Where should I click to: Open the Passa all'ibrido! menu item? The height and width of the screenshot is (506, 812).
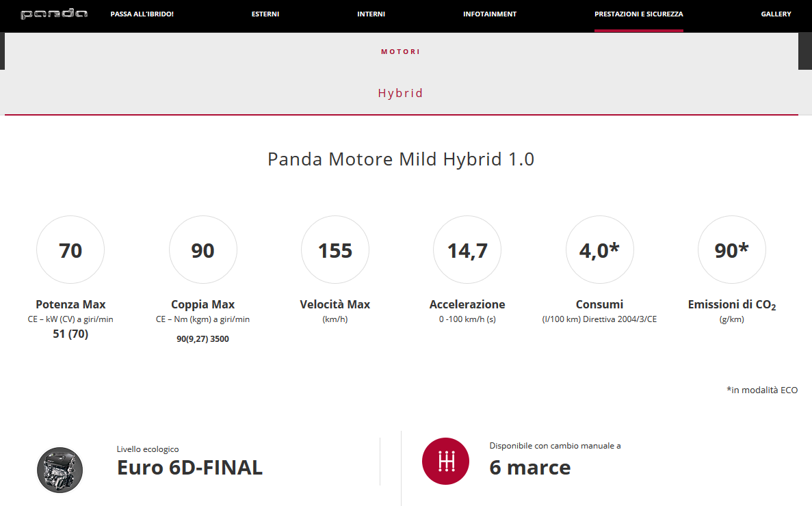(x=142, y=14)
